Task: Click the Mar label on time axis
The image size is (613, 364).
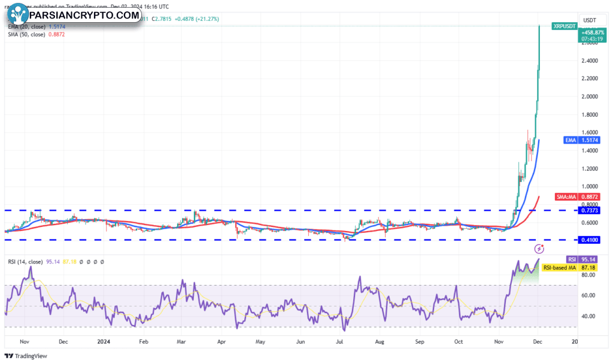Action: (x=181, y=342)
